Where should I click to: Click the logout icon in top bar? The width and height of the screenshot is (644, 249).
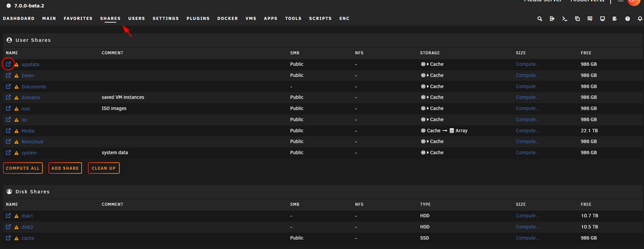pos(552,19)
